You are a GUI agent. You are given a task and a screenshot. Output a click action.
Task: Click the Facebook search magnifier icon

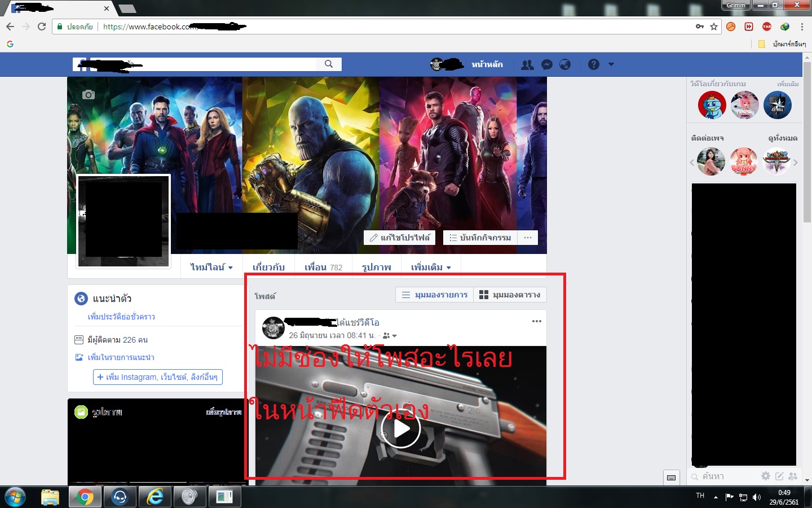[x=329, y=64]
